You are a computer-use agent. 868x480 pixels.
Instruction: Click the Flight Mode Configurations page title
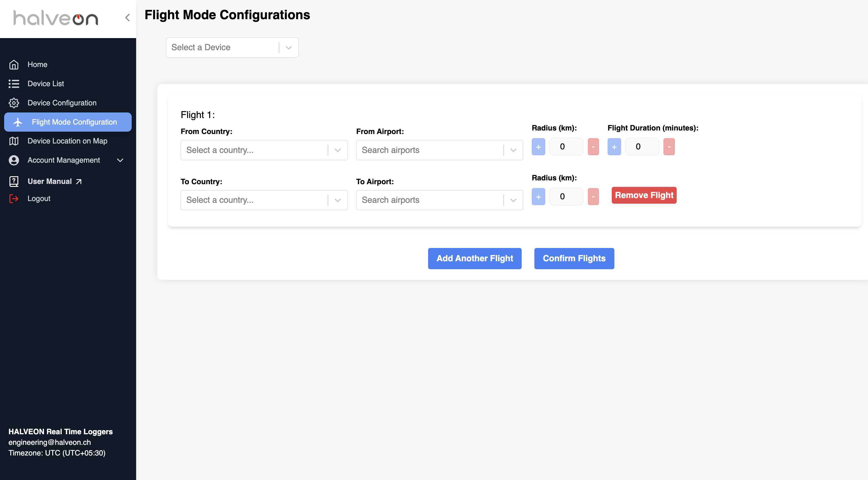[x=227, y=15]
